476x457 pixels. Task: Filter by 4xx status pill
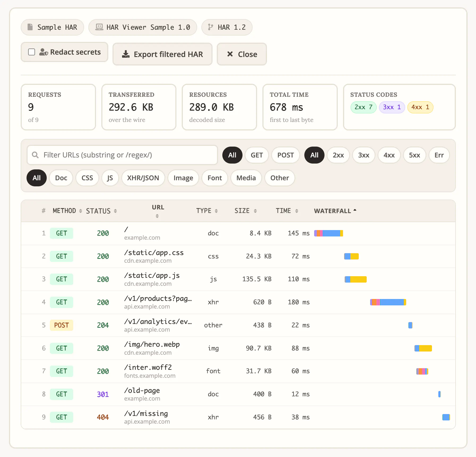389,155
